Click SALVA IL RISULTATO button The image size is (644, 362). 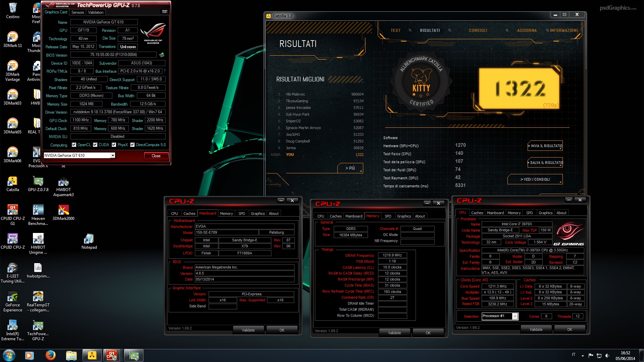pos(545,163)
